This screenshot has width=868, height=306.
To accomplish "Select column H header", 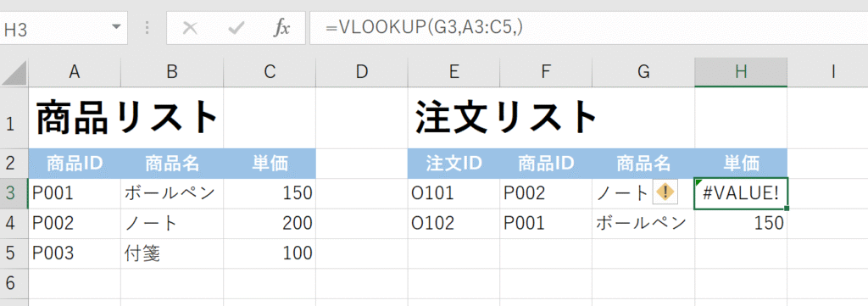I will pos(741,73).
